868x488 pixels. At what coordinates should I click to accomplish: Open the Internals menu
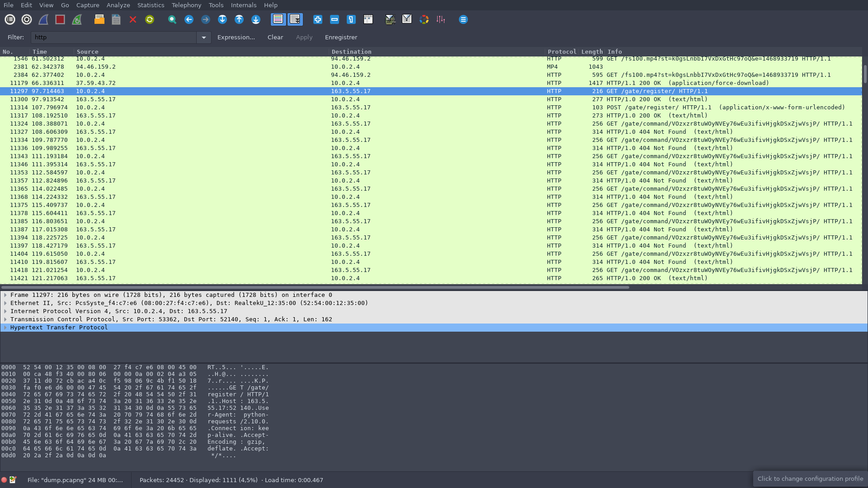pyautogui.click(x=244, y=5)
